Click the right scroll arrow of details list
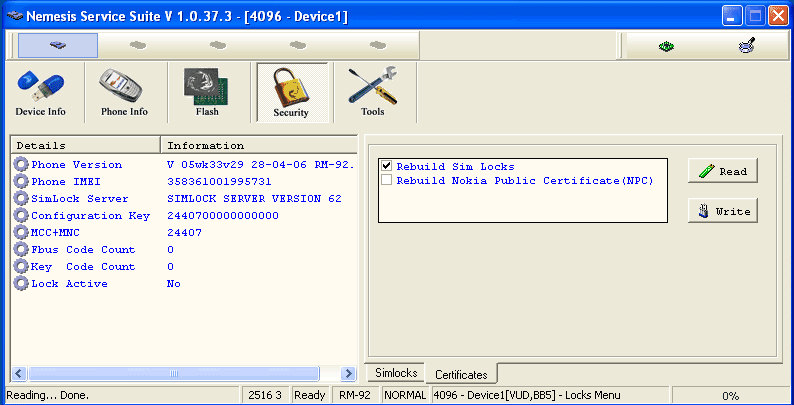The height and width of the screenshot is (405, 794). 348,374
